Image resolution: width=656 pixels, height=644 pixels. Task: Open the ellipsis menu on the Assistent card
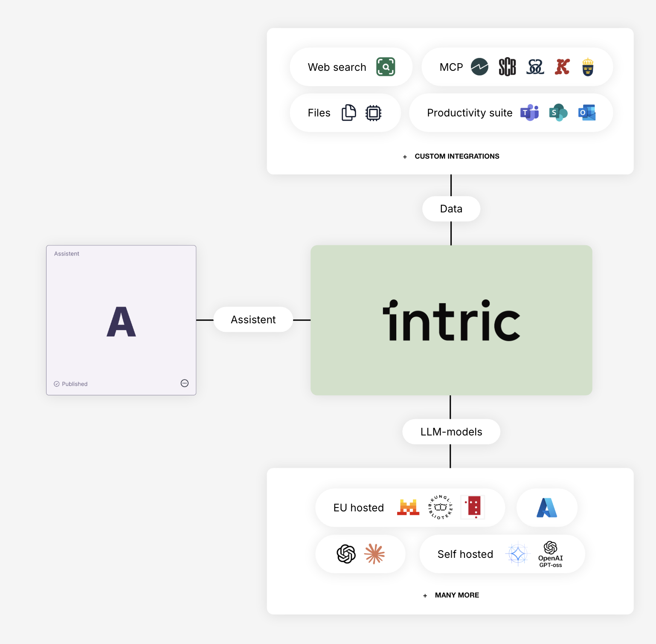[184, 383]
